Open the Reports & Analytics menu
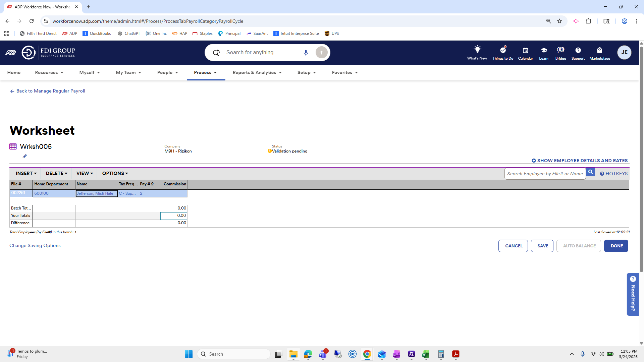644x362 pixels. [257, 72]
